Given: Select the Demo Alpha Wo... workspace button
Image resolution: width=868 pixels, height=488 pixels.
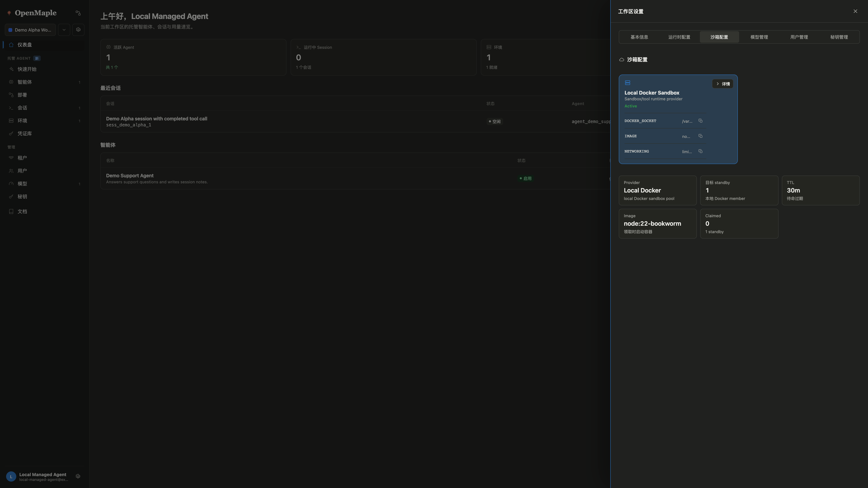Looking at the screenshot, I should point(30,30).
